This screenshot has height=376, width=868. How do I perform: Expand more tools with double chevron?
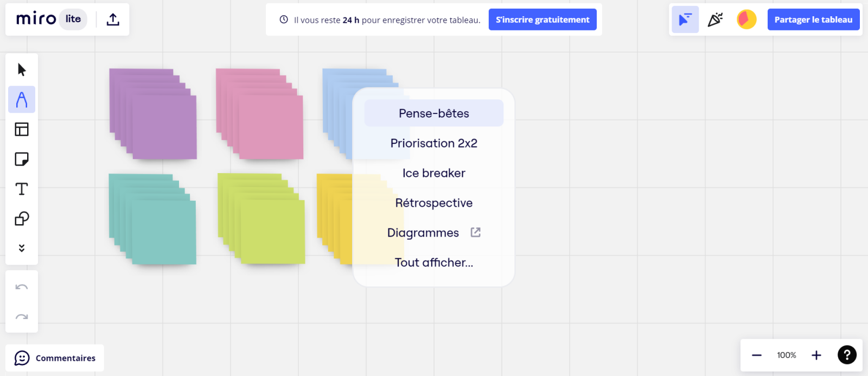[x=22, y=248]
